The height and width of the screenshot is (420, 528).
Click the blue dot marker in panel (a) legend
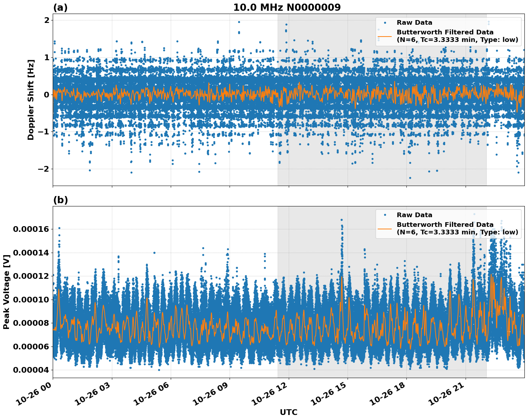click(385, 23)
